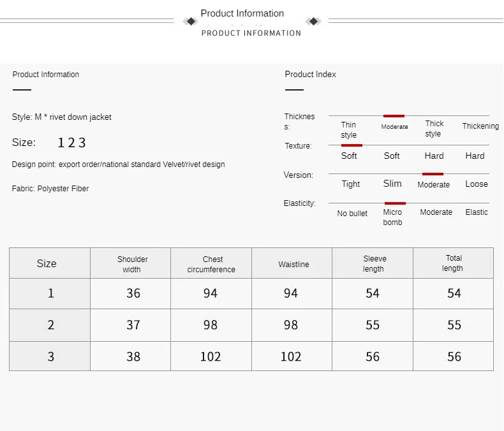The height and width of the screenshot is (431, 504).
Task: Click the red Thickness Moderate indicator bar
Action: [x=394, y=116]
